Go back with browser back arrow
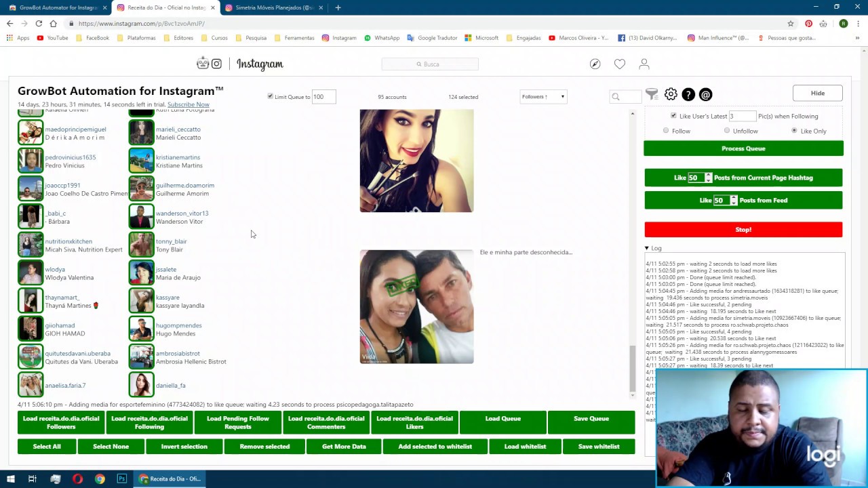The width and height of the screenshot is (868, 488). click(x=9, y=23)
